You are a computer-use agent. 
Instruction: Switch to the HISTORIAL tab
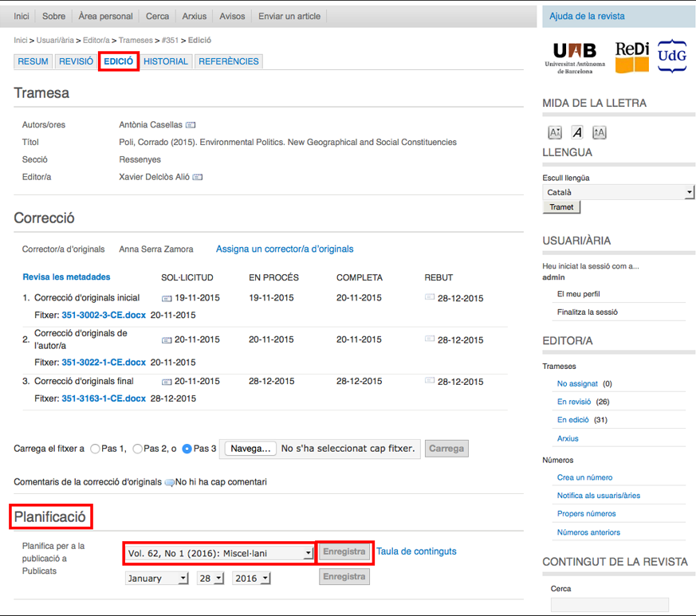click(x=166, y=61)
